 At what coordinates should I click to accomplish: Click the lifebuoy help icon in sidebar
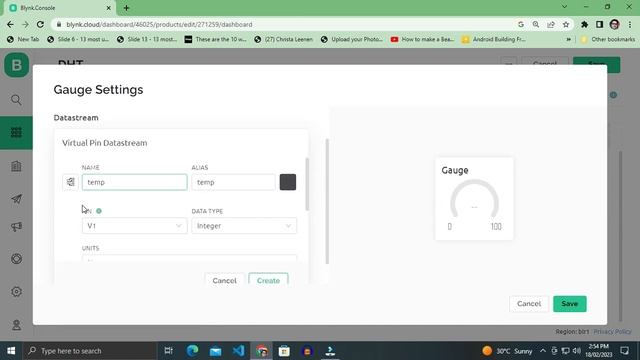tap(16, 259)
